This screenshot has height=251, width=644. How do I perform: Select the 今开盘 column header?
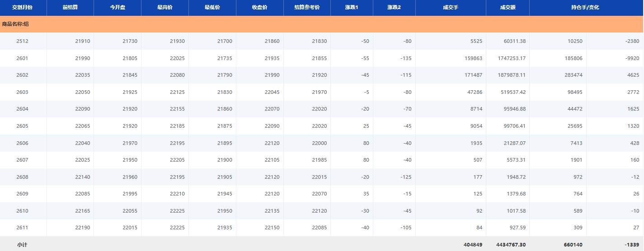[x=117, y=8]
